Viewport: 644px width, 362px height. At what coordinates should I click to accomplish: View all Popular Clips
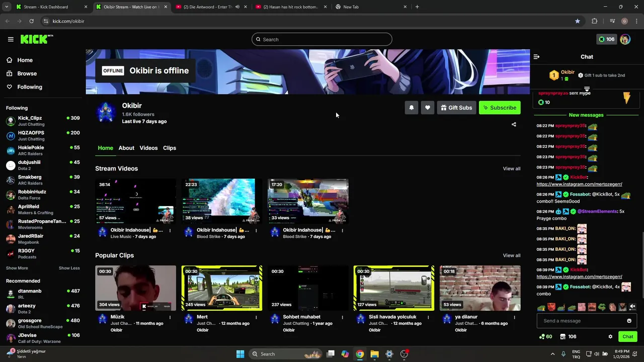tap(512, 255)
